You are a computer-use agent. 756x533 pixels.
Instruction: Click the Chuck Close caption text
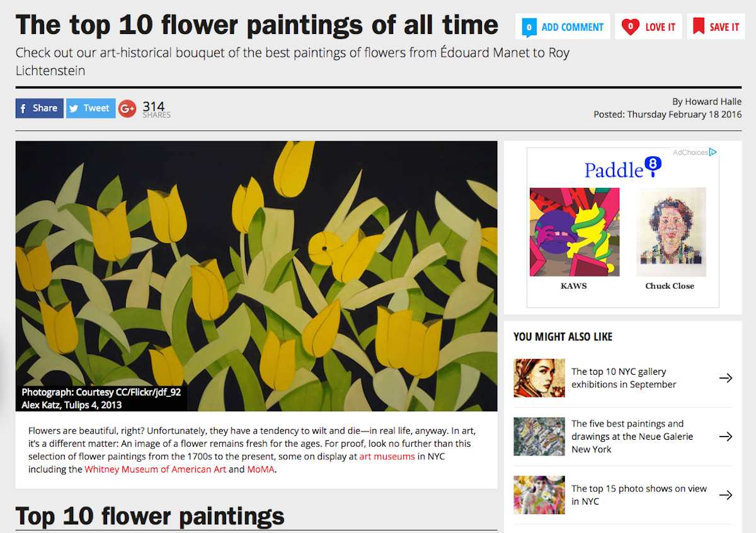click(x=670, y=286)
